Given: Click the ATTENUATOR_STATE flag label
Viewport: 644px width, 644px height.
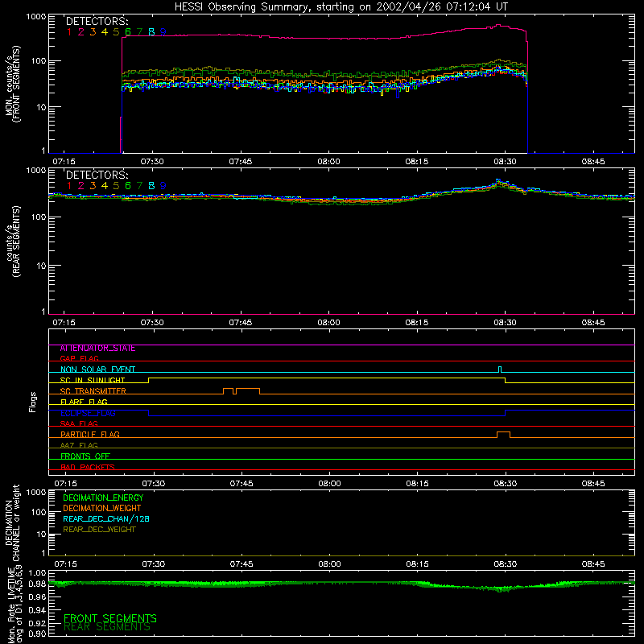Looking at the screenshot, I should [x=97, y=349].
